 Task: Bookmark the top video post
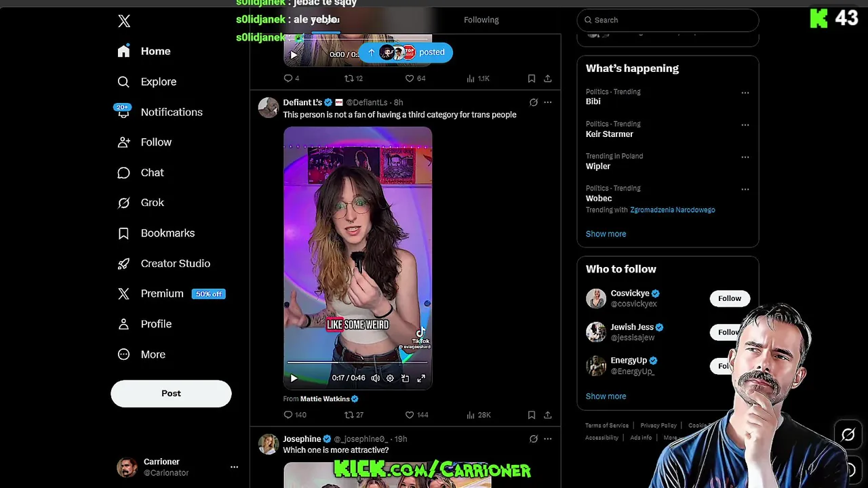(x=532, y=79)
